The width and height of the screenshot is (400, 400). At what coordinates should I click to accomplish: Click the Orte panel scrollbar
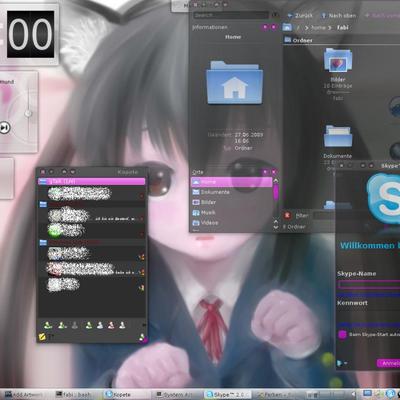coord(276,192)
